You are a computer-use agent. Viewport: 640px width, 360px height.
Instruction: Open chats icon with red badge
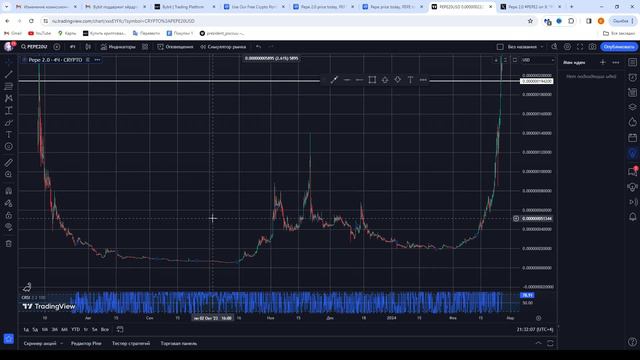(632, 171)
